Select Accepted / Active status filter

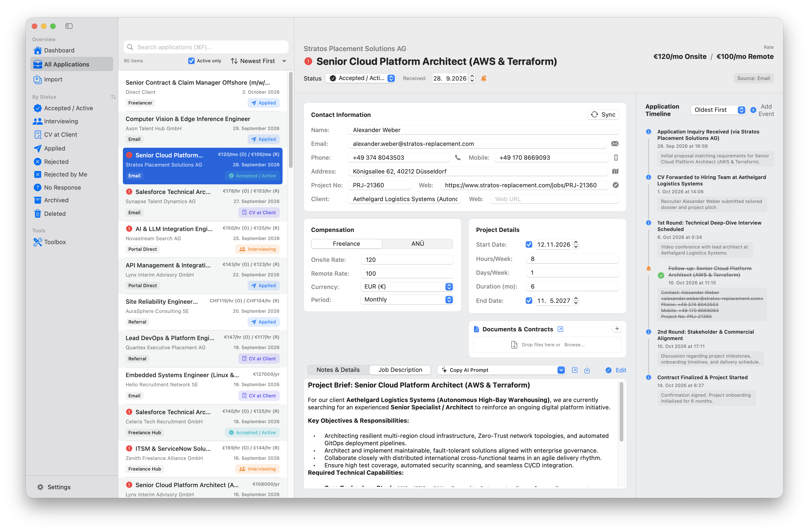click(72, 108)
